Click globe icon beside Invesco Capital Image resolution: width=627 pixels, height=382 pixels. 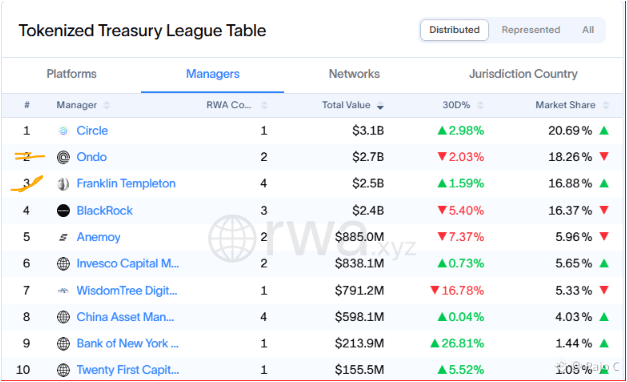click(63, 264)
